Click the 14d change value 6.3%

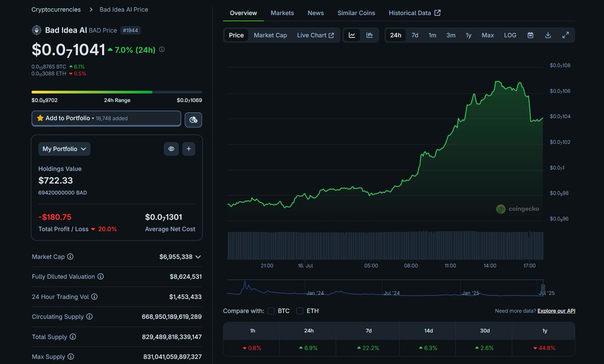pyautogui.click(x=427, y=348)
